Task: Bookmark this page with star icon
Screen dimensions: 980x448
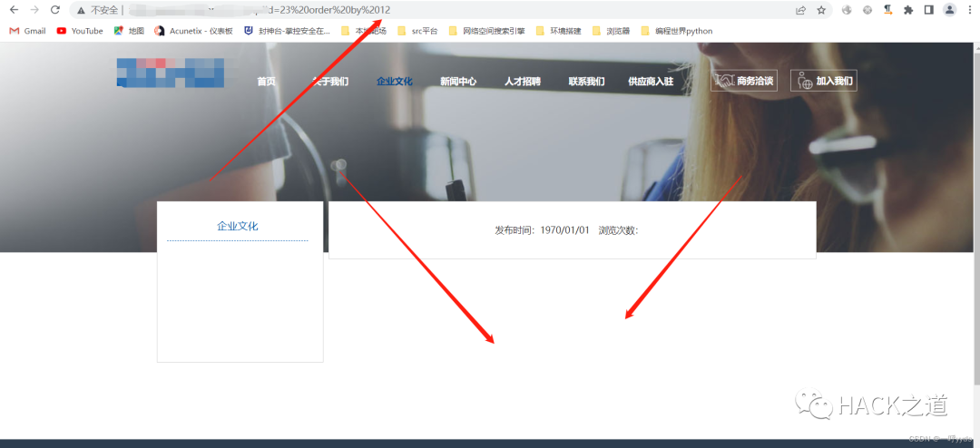Action: 821,10
